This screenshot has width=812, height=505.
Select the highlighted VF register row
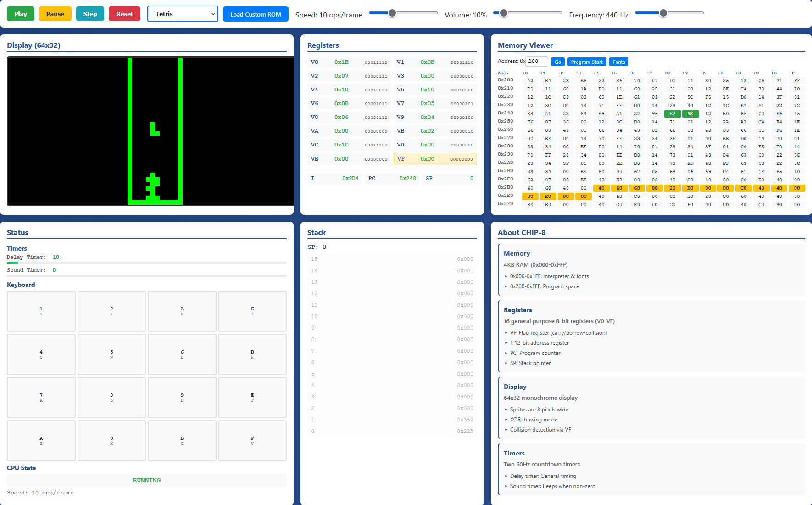click(435, 159)
